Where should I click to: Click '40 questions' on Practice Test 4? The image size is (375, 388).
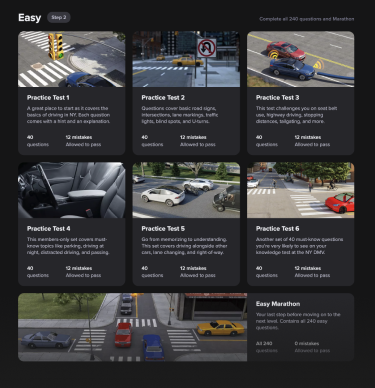click(x=38, y=272)
